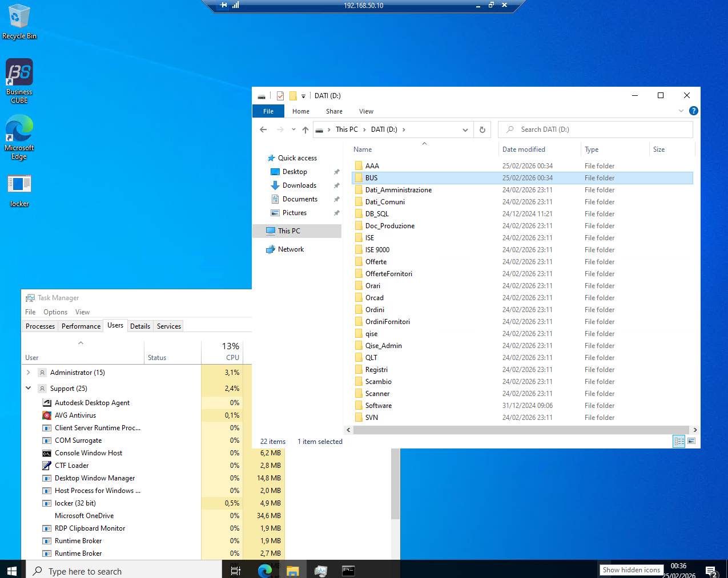
Task: Open File Explorer help
Action: click(694, 111)
